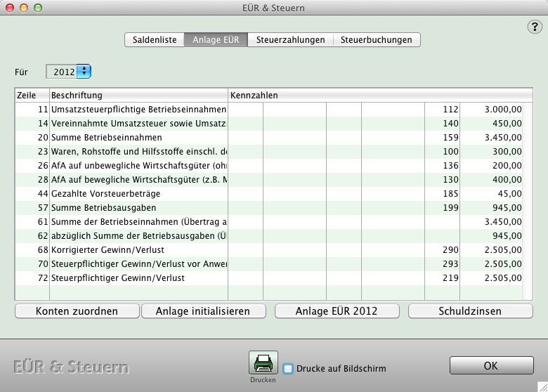The image size is (548, 392).
Task: Go to the Steuerbuchungen tab
Action: click(376, 40)
